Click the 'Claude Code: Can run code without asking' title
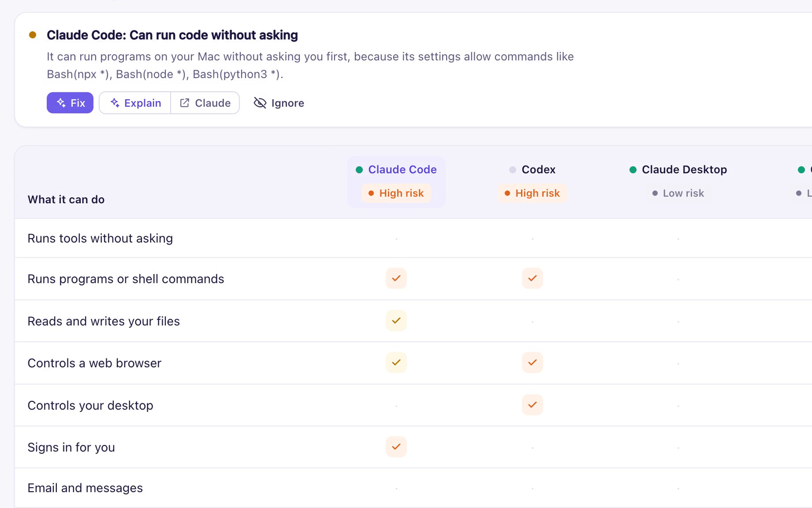The image size is (812, 508). click(x=172, y=35)
